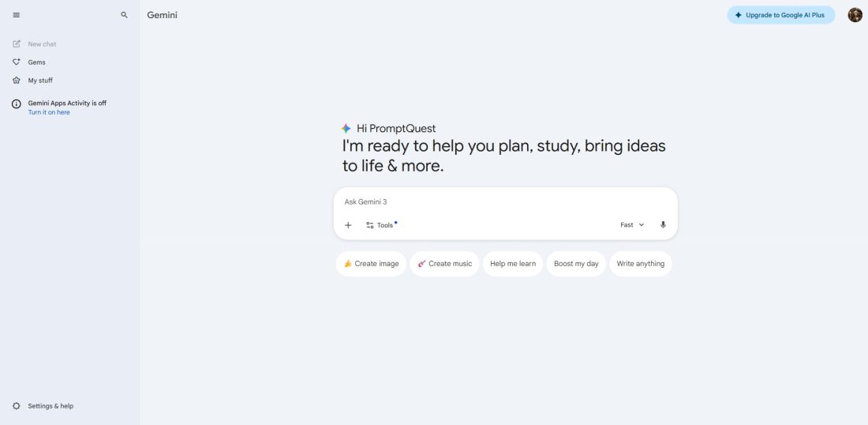Click the microphone voice input icon
Viewport: 868px width, 425px height.
coord(663,225)
